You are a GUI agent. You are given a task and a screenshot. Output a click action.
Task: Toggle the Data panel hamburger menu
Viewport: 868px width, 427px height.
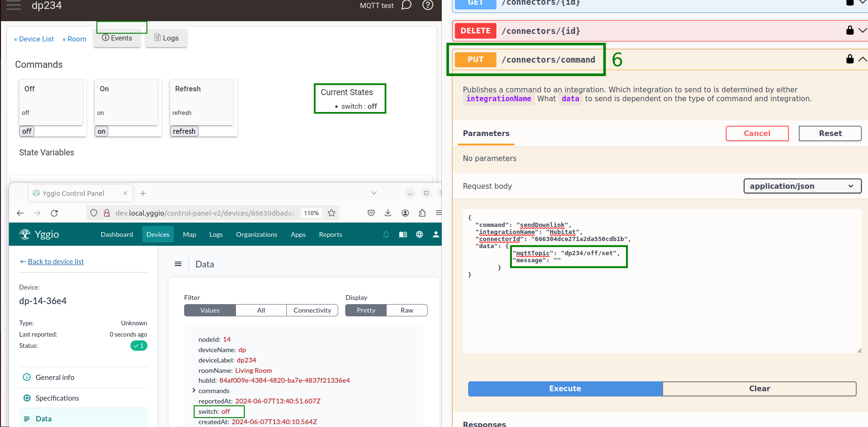[178, 264]
